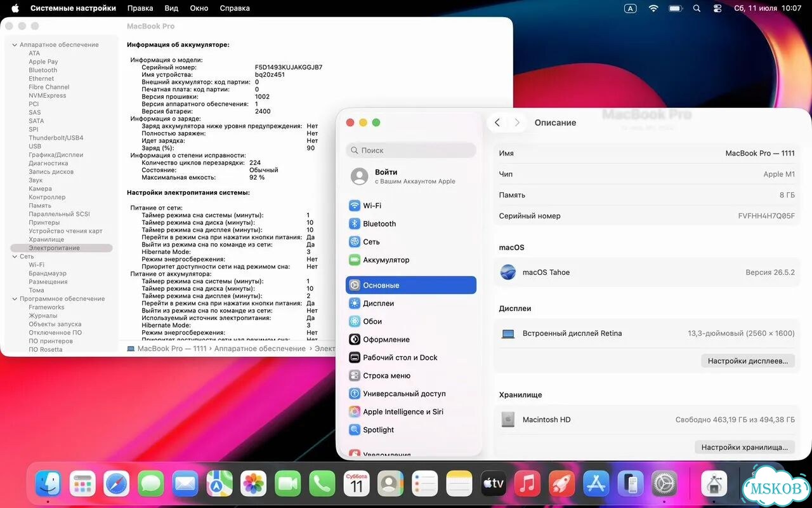Click the Поиск field in System Settings
Viewport: 812px width, 508px height.
coord(411,150)
